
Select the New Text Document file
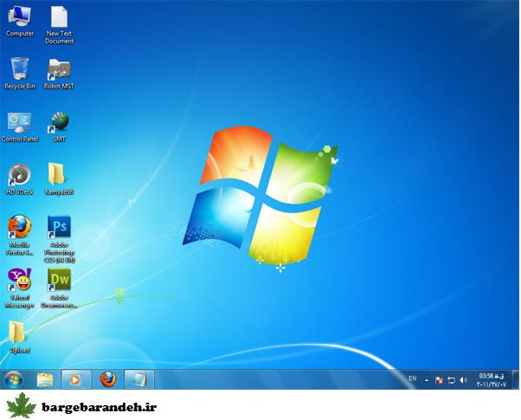pyautogui.click(x=59, y=25)
